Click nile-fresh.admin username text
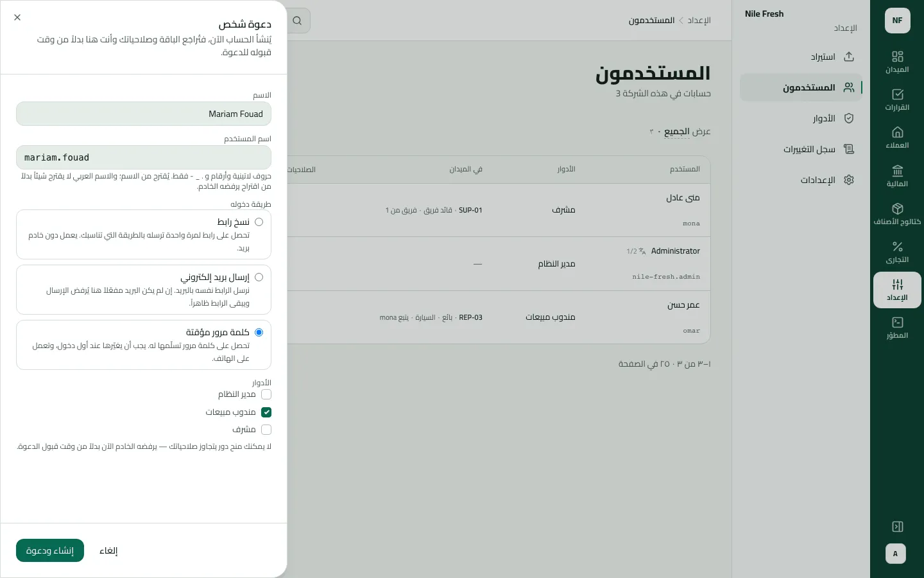924x578 pixels. click(666, 277)
